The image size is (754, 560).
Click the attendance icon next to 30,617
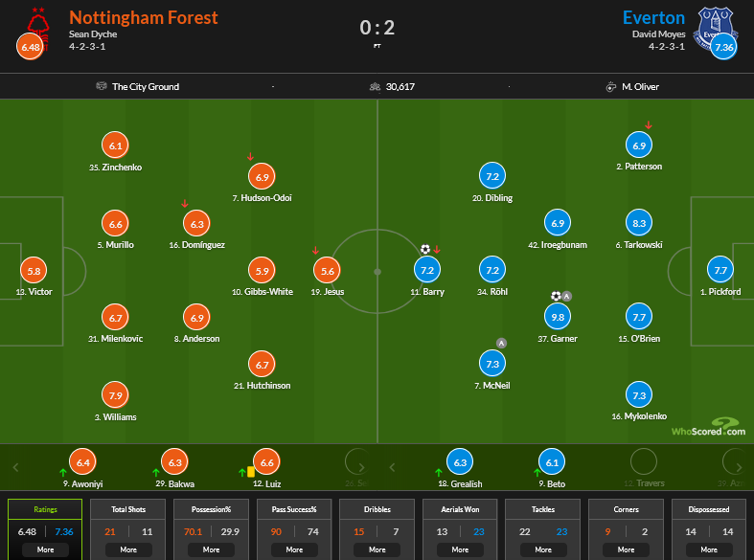(x=375, y=87)
